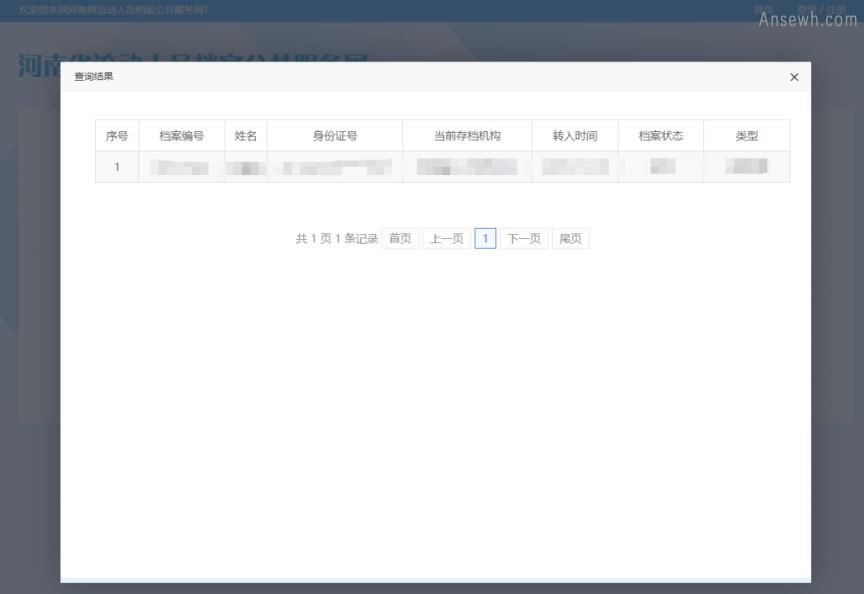Screen dimensions: 864x594
Task: Jump to 尾页 of the results
Action: click(570, 239)
